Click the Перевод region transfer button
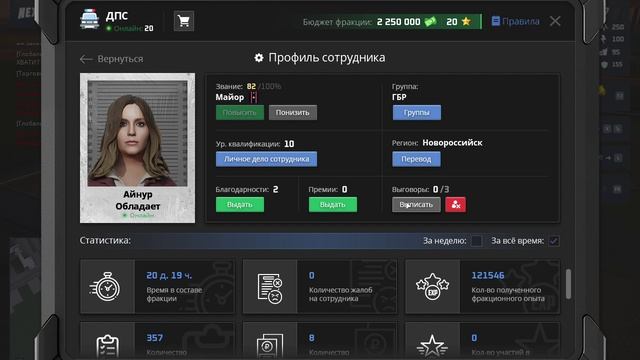This screenshot has width=640, height=360. [416, 159]
